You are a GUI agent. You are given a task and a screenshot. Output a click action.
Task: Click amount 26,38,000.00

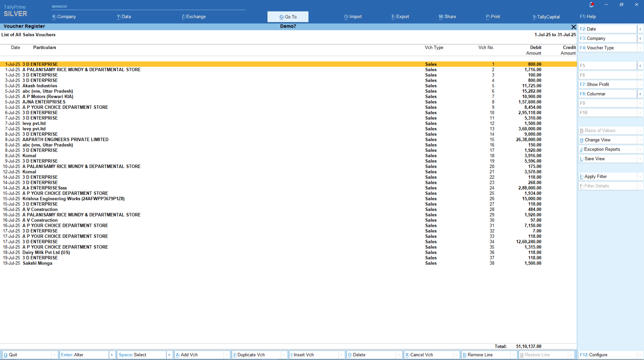[528, 140]
